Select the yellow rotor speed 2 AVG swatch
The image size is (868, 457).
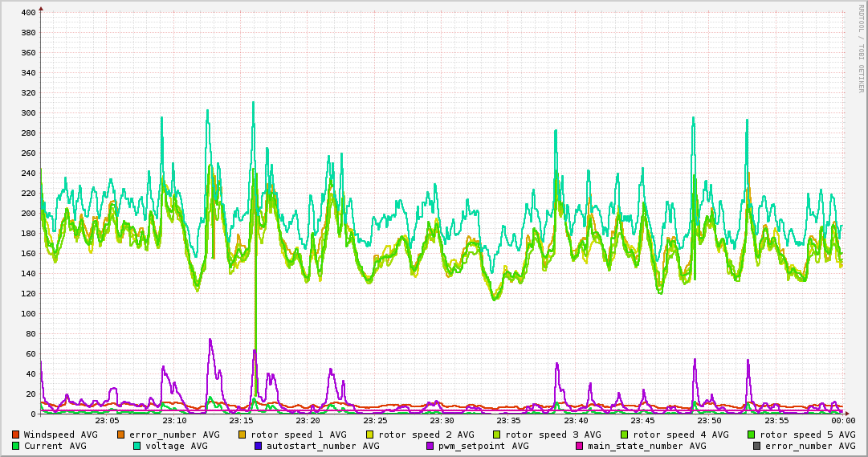[x=370, y=435]
